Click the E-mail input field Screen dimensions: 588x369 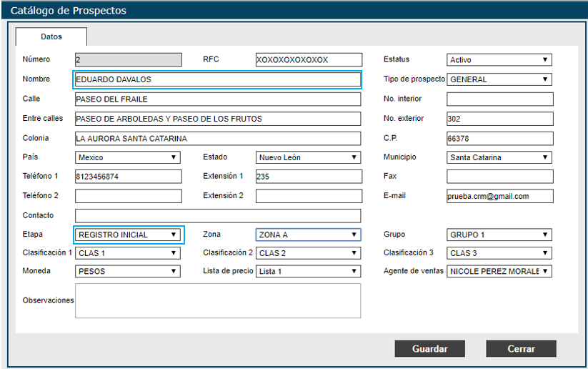pos(499,196)
